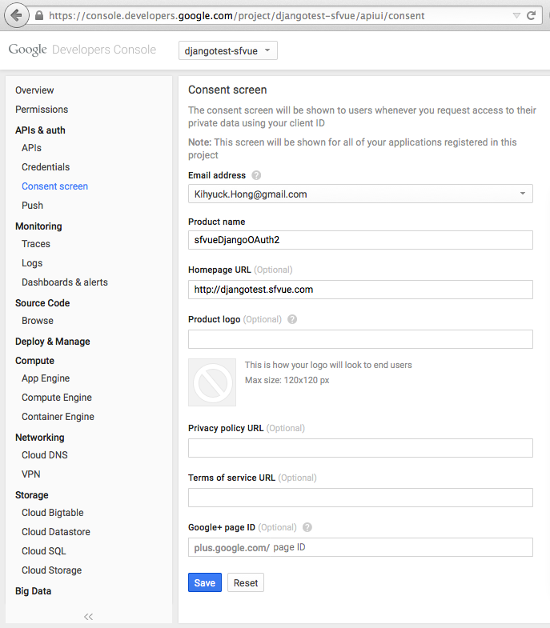Open Container Engine in the sidebar

pyautogui.click(x=58, y=417)
